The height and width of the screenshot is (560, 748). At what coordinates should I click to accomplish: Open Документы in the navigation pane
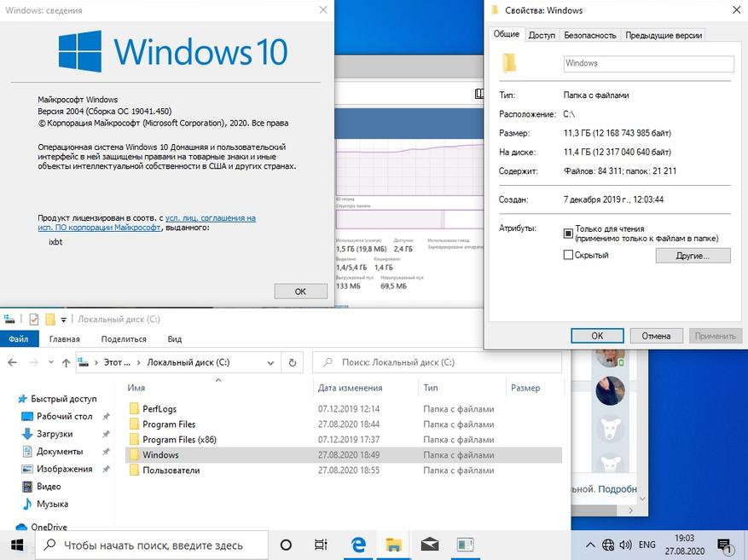tap(59, 451)
